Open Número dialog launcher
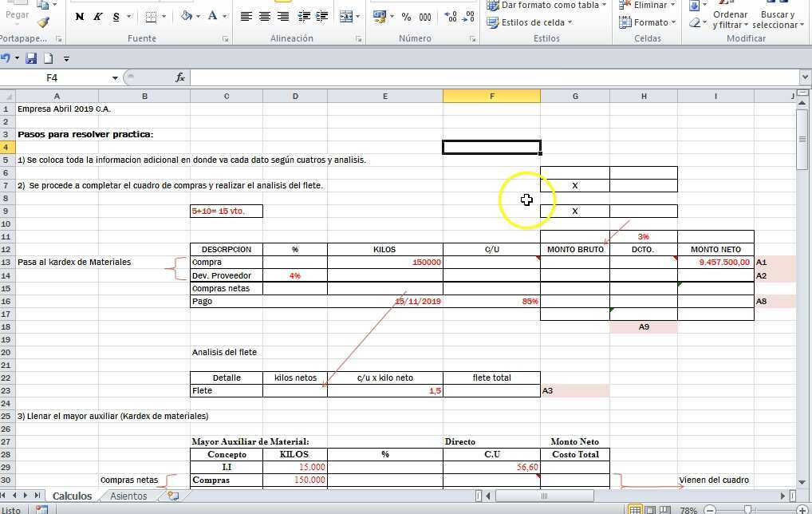This screenshot has width=812, height=514. [472, 39]
